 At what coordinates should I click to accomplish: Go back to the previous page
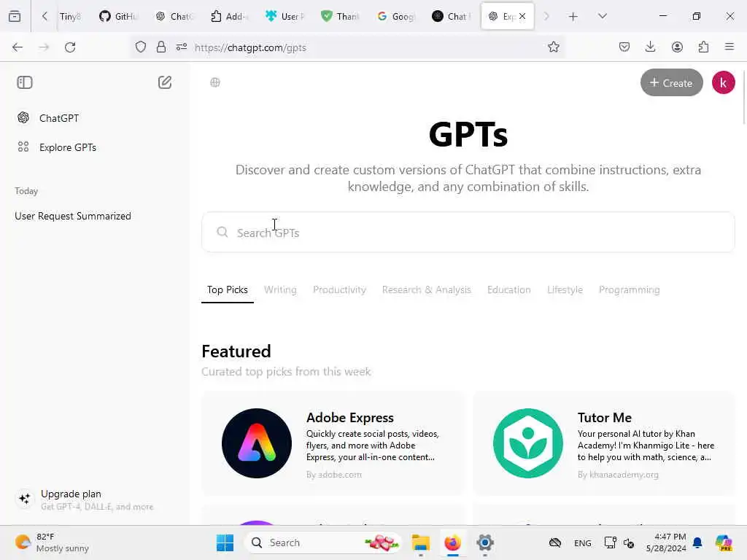pos(18,47)
